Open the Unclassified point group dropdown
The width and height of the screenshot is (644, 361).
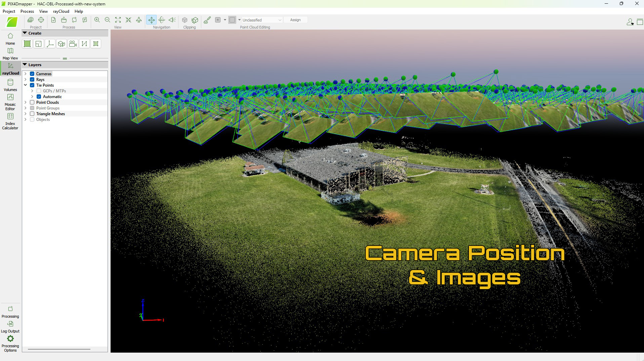(x=262, y=20)
